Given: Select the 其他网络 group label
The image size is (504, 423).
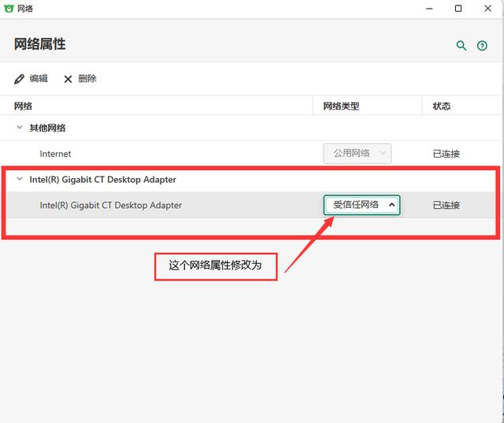Looking at the screenshot, I should click(x=47, y=128).
